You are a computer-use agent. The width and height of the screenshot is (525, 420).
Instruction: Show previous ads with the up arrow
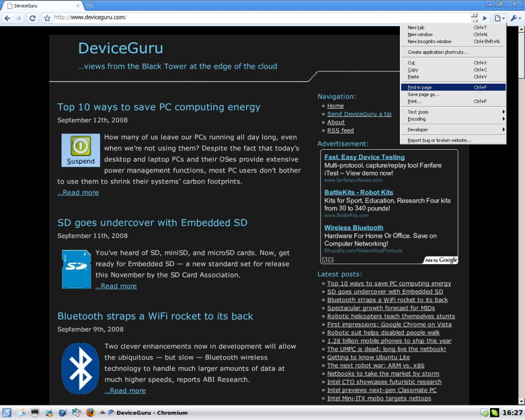coord(325,260)
